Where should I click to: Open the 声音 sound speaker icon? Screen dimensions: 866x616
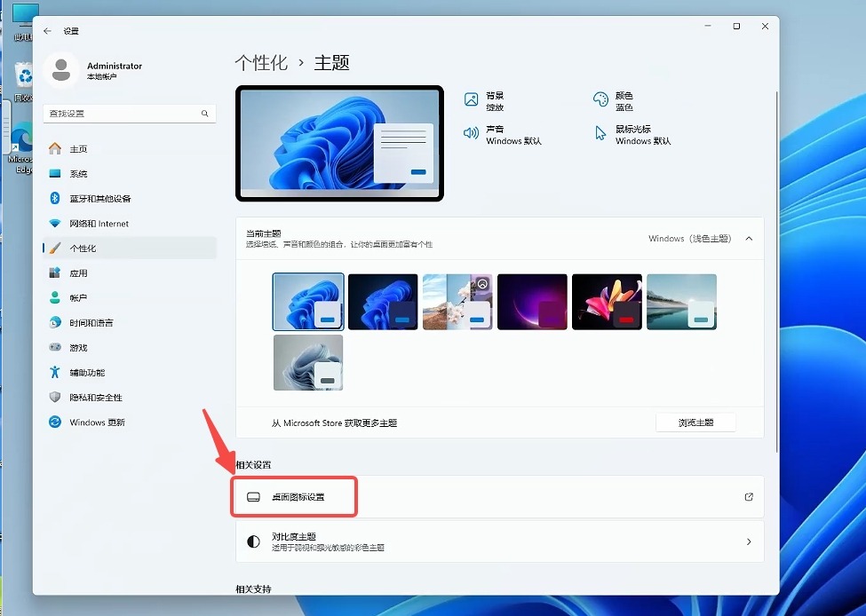(472, 134)
